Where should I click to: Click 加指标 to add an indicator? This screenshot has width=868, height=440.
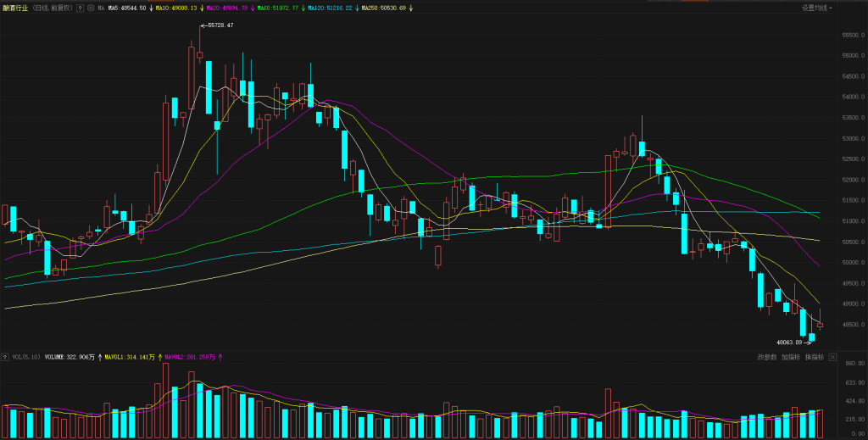coord(790,357)
